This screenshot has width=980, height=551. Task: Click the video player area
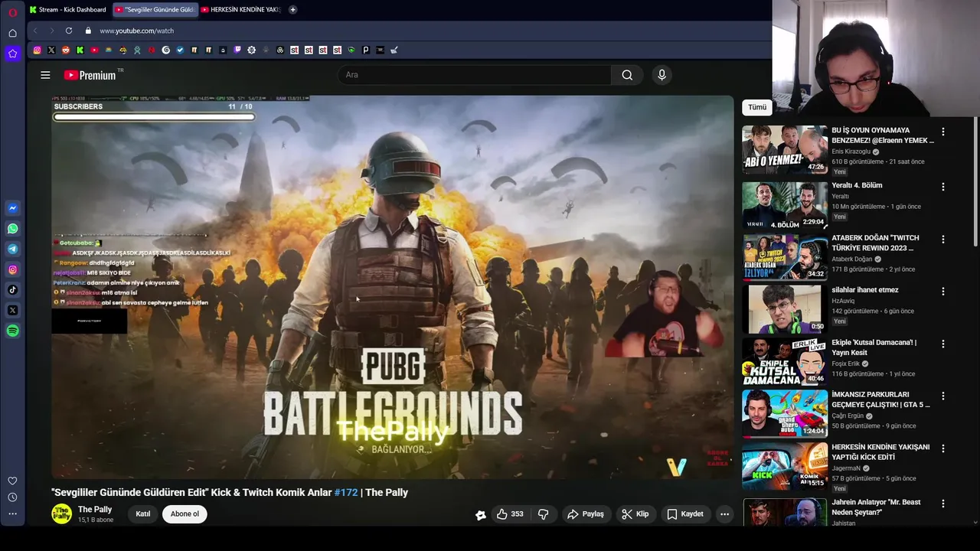pos(392,287)
